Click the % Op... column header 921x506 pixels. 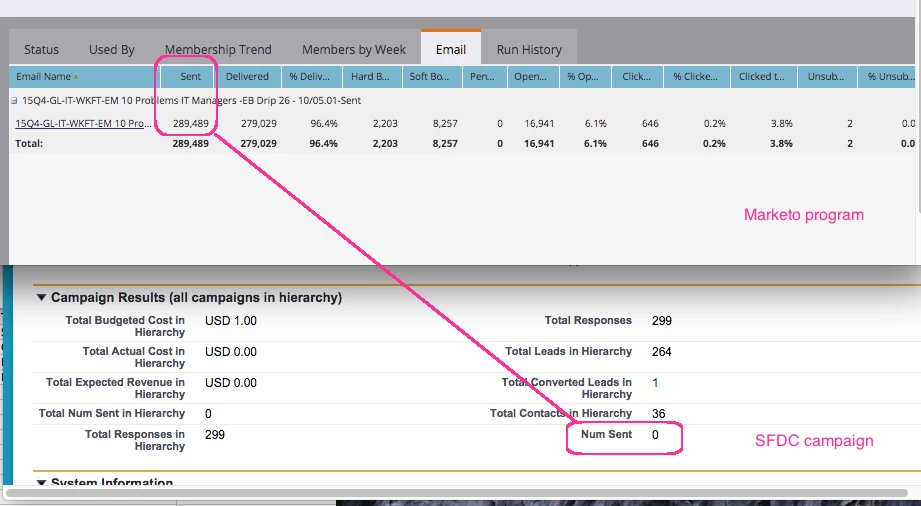point(585,76)
